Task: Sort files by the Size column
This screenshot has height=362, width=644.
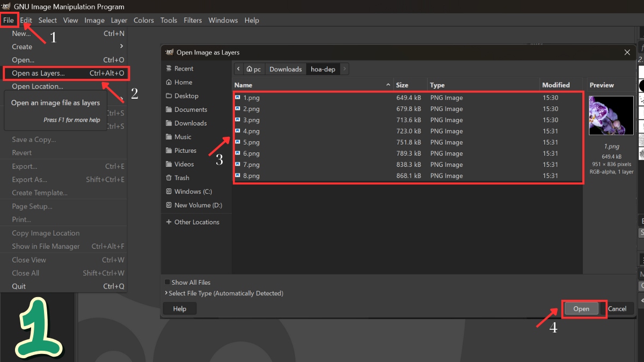Action: click(x=411, y=85)
